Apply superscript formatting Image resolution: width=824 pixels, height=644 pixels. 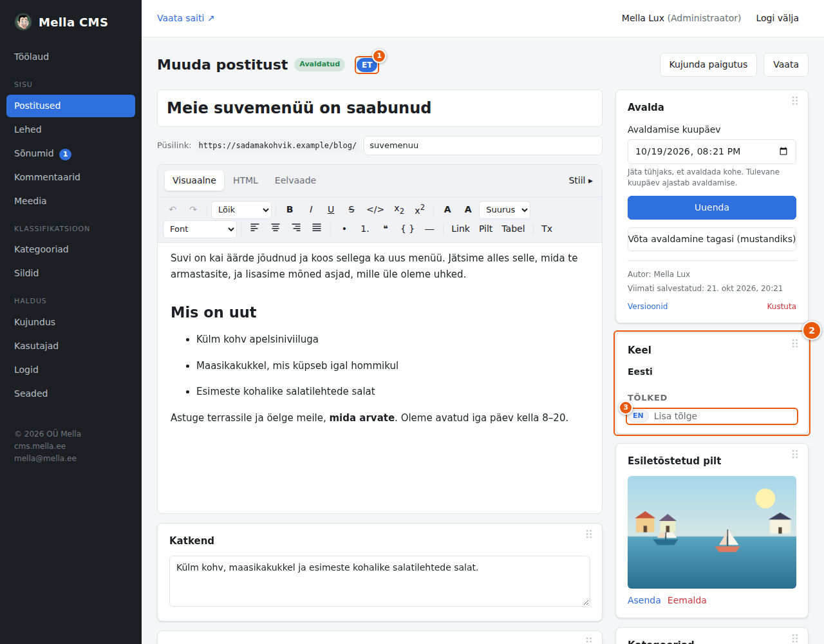[420, 209]
